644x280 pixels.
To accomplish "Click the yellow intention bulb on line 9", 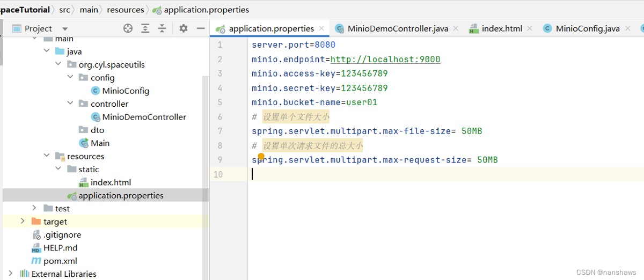I will pos(261,157).
